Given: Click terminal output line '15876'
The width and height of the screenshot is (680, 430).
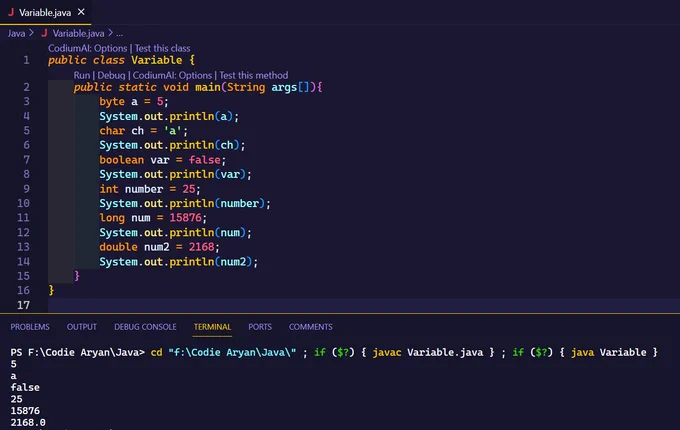Looking at the screenshot, I should 25,410.
